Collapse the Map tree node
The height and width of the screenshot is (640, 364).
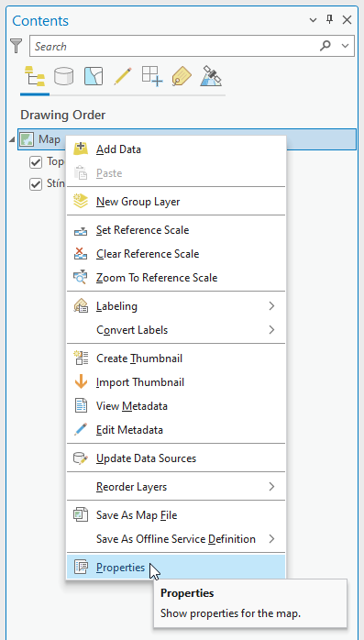coord(12,140)
